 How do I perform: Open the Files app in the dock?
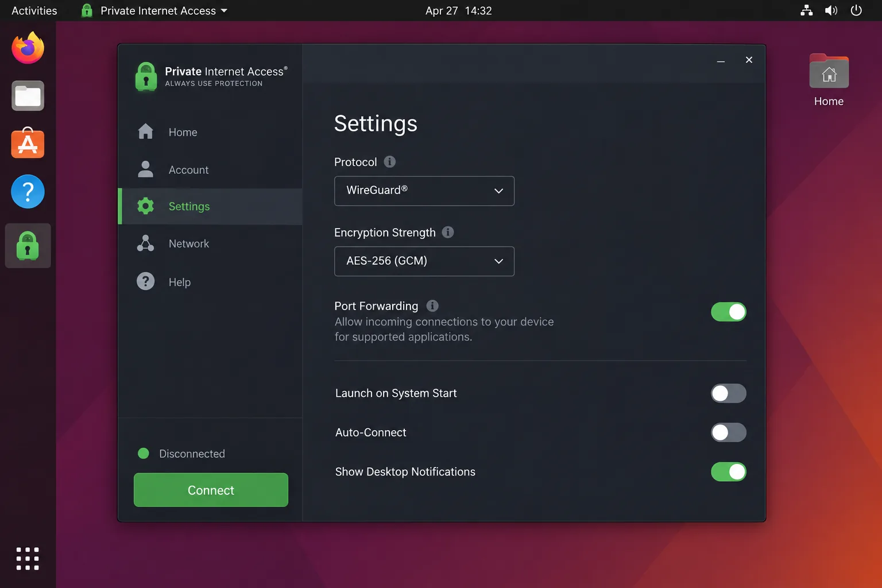[x=28, y=95]
